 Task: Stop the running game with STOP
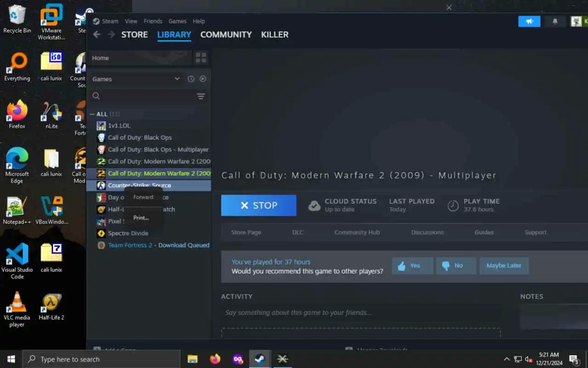pyautogui.click(x=259, y=206)
